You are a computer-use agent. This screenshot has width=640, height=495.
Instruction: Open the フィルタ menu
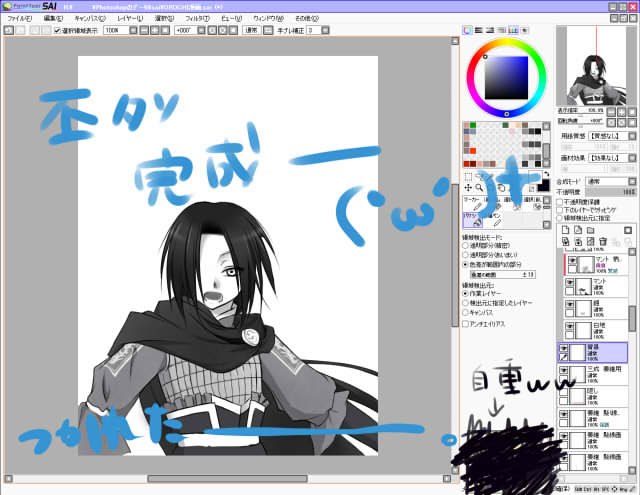pos(198,18)
